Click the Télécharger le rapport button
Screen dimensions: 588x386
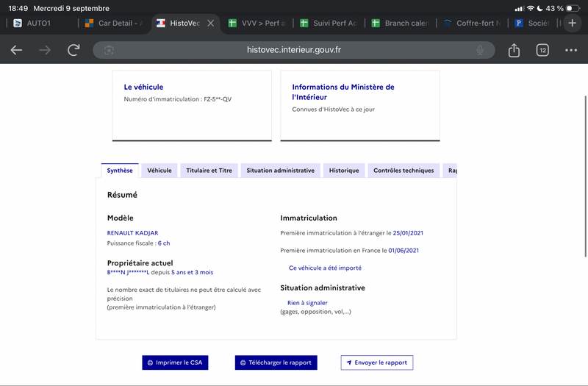tap(276, 362)
